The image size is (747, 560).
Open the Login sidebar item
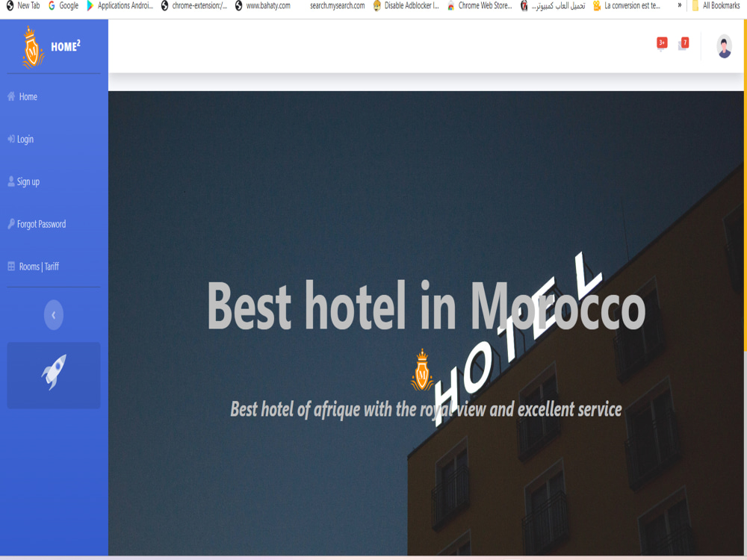tap(25, 139)
